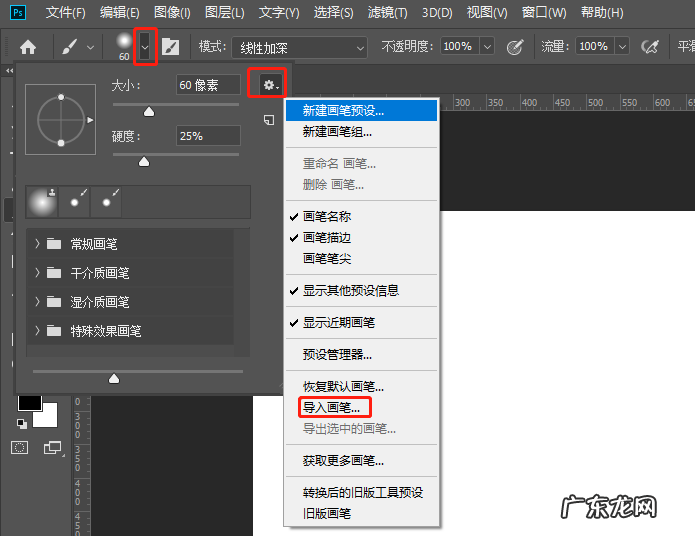Open the 视图(V) menu
Screen dimensions: 695x536
[487, 12]
